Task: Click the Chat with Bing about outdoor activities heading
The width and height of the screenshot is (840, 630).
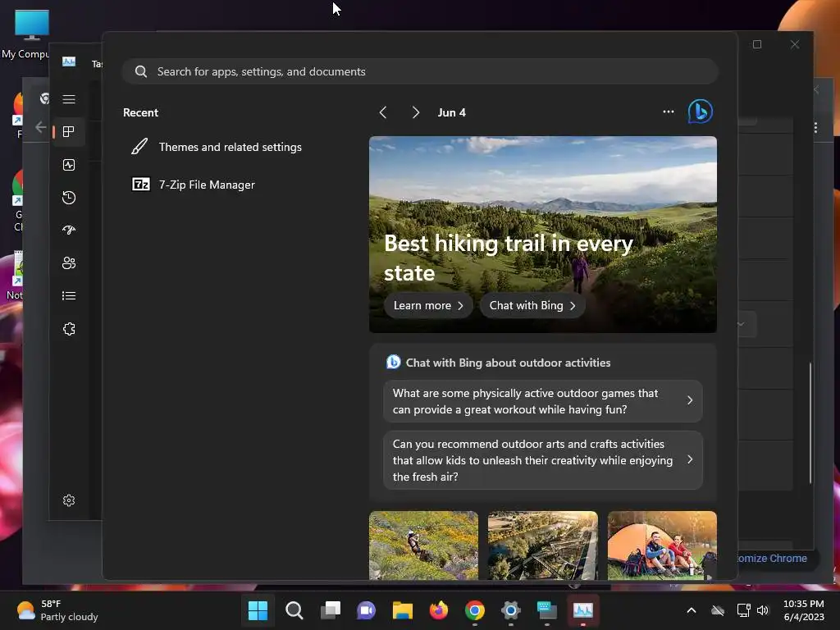Action: click(x=508, y=363)
